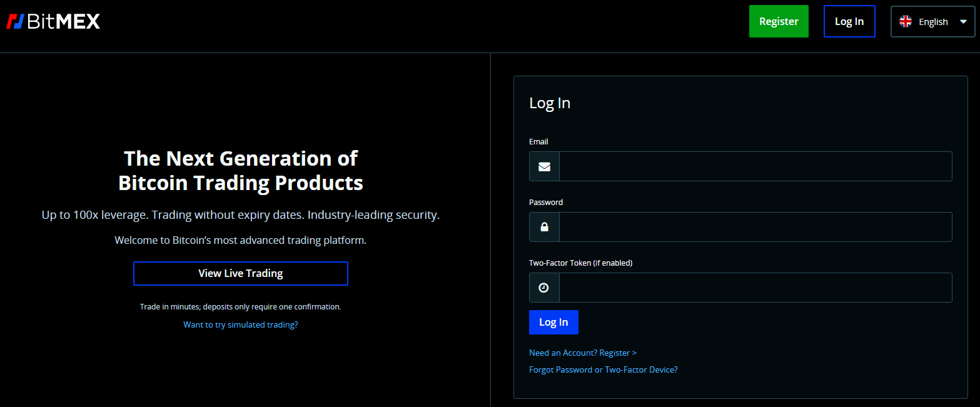Click 'The Next Generation of Bitcoin Trading Products' headline

click(241, 171)
